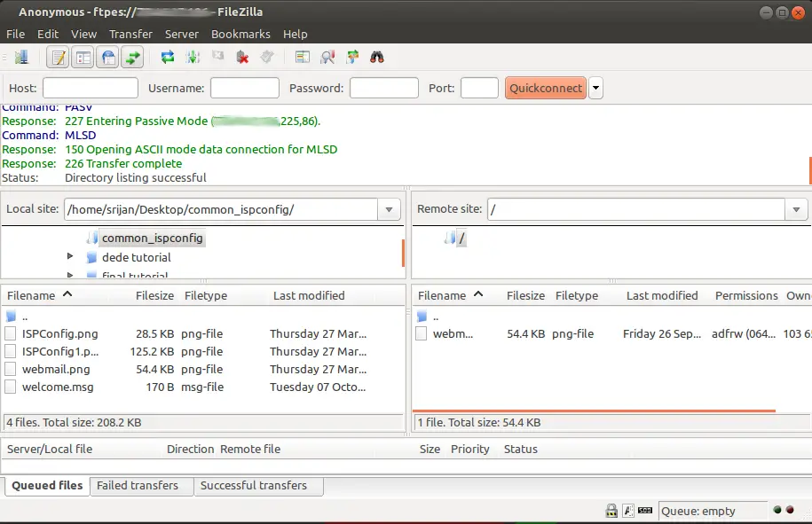Viewport: 812px width, 524px height.
Task: Toggle filename filters icon
Action: pos(327,58)
